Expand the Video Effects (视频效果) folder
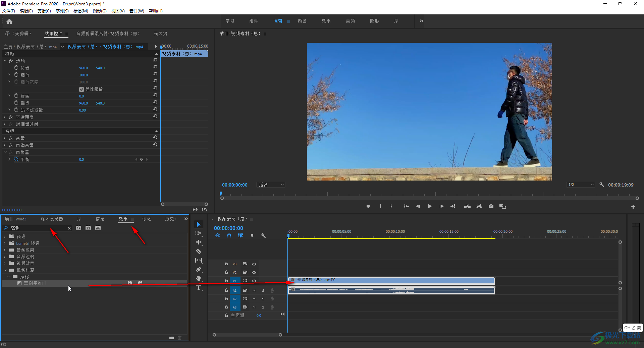Screen dimensions: 644x348 5,263
